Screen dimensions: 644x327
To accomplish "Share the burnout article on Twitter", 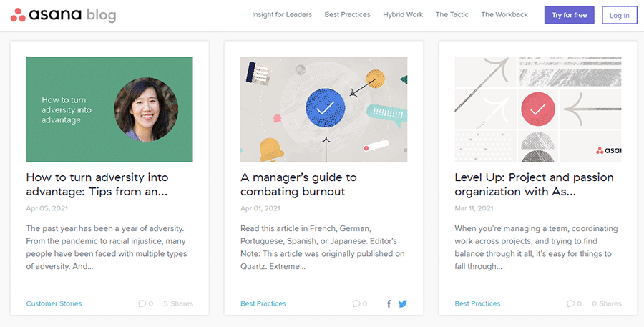I will (402, 303).
